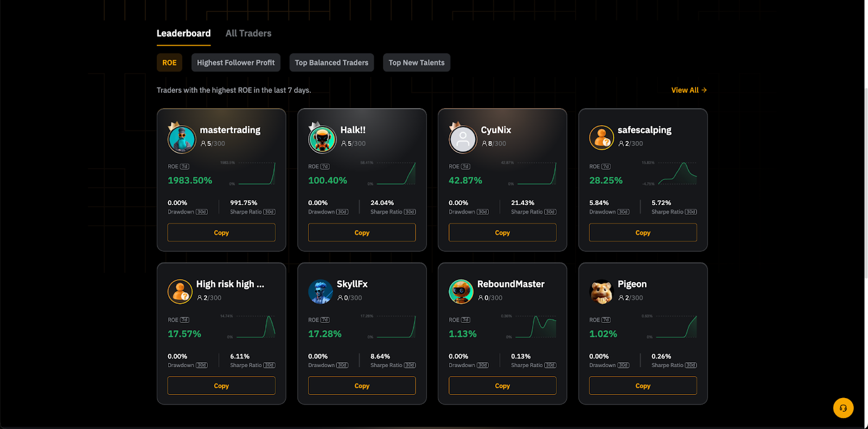Click the mastertrading name

click(x=230, y=130)
